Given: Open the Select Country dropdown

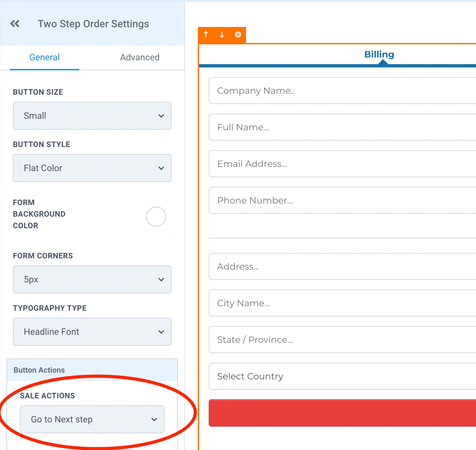Looking at the screenshot, I should [342, 376].
